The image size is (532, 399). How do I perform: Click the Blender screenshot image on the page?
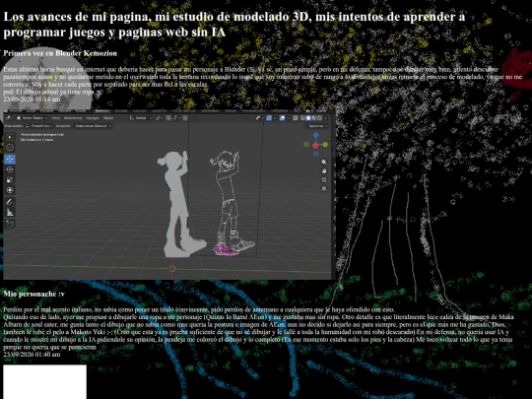[x=169, y=194]
